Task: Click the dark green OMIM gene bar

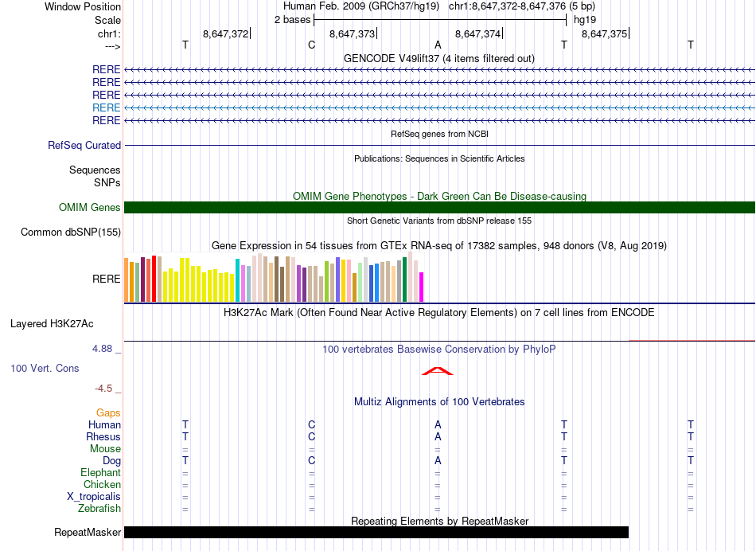Action: coord(439,208)
